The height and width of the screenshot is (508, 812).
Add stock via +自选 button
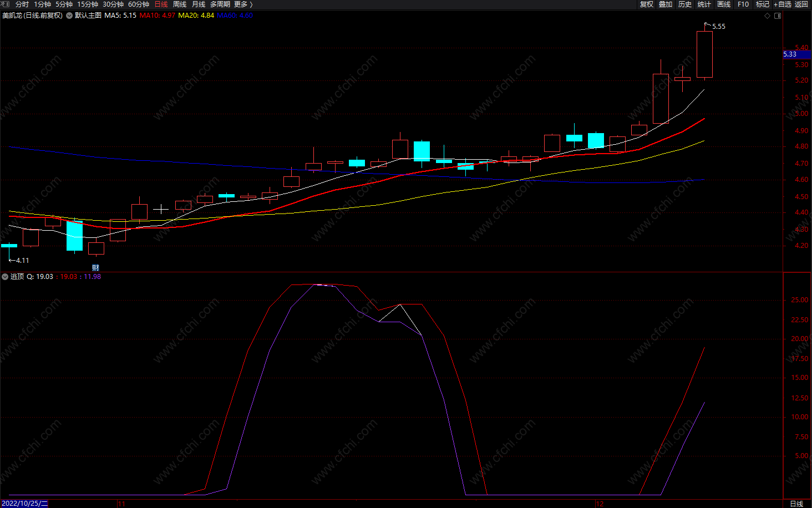(783, 4)
